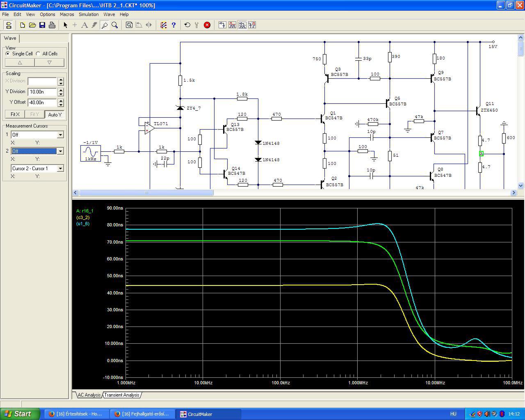This screenshot has width=525, height=420.
Task: Click the Y Offset input field
Action: [42, 103]
